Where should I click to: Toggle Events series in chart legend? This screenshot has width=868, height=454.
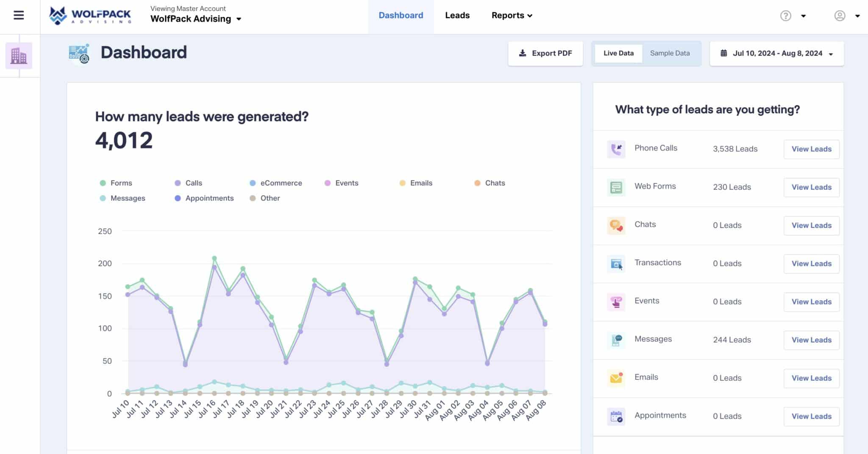tap(341, 183)
